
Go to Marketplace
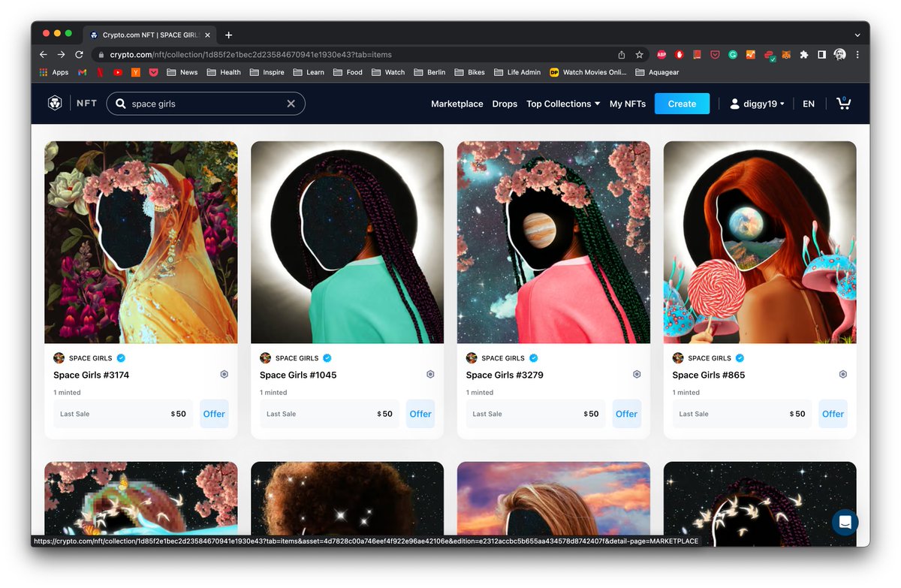coord(457,104)
